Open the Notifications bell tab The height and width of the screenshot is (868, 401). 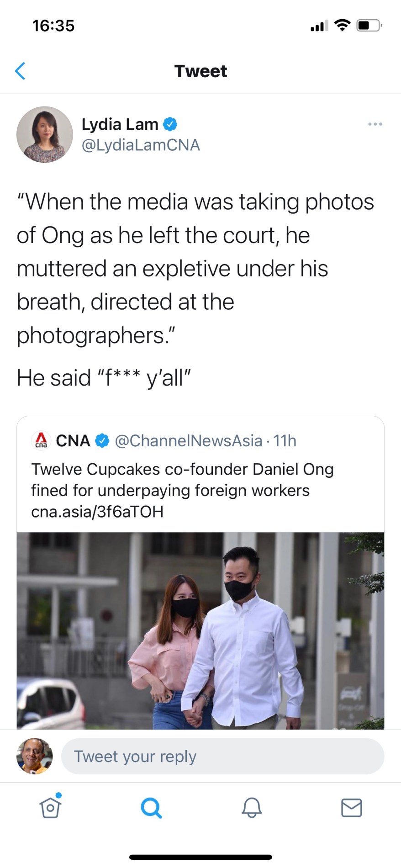click(x=252, y=807)
